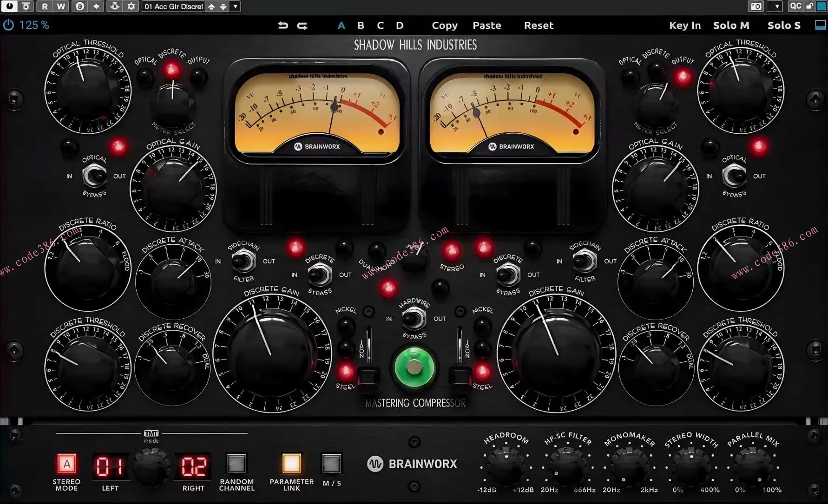Toggle the Parameter Link button
Viewport: 828px width, 504px height.
coord(291,463)
